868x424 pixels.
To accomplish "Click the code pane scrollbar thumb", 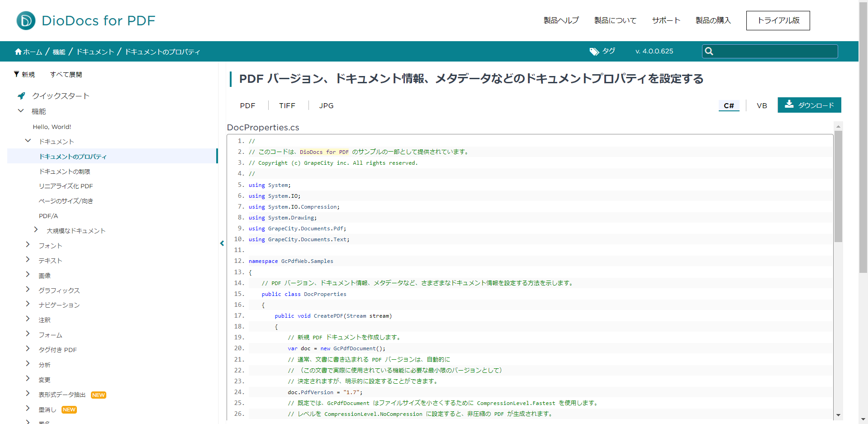I will (x=838, y=186).
